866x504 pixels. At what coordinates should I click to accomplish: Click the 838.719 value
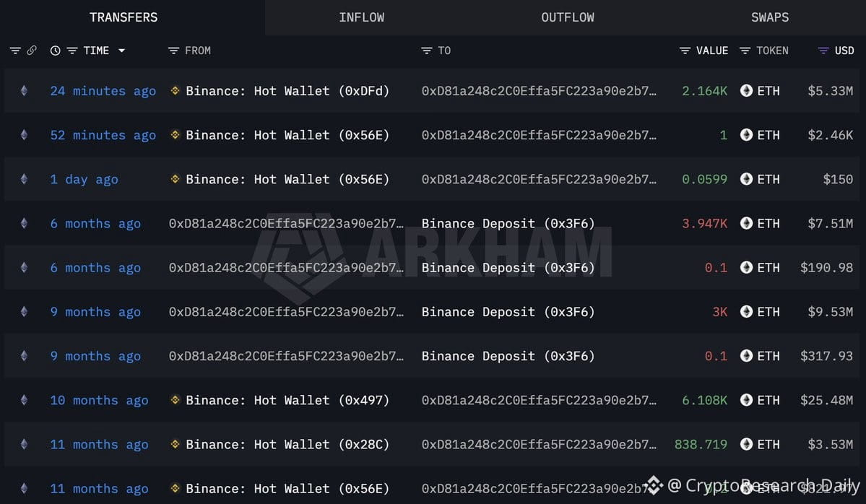point(701,444)
